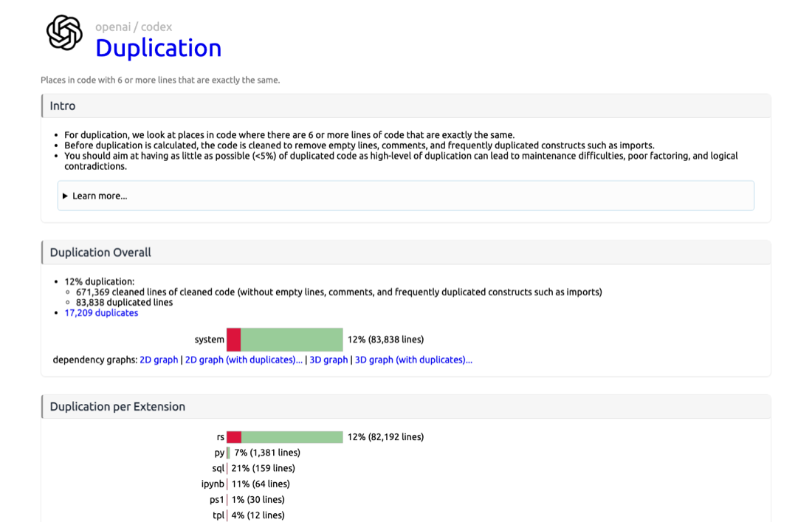Click the Duplication page title
Viewport: 812px width, 522px height.
click(x=159, y=48)
